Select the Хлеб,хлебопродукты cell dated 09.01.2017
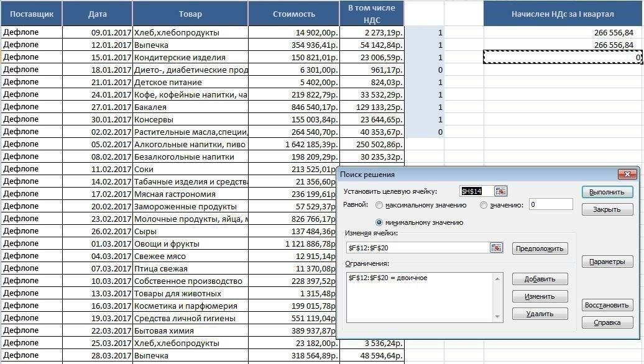The image size is (644, 364). [191, 32]
